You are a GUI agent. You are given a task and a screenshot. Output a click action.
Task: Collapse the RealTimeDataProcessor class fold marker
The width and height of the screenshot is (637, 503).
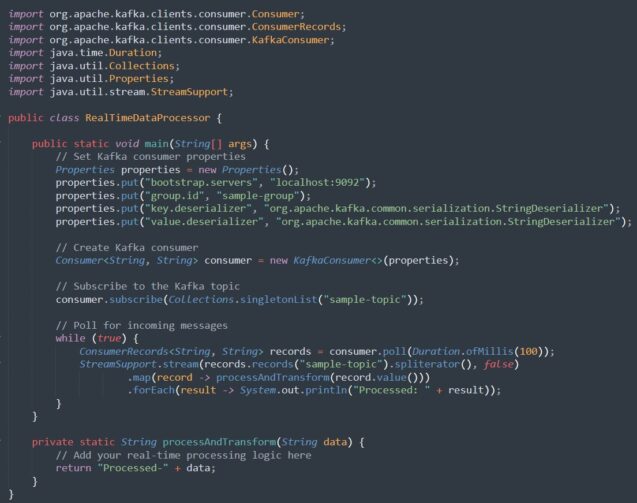tap(1, 118)
